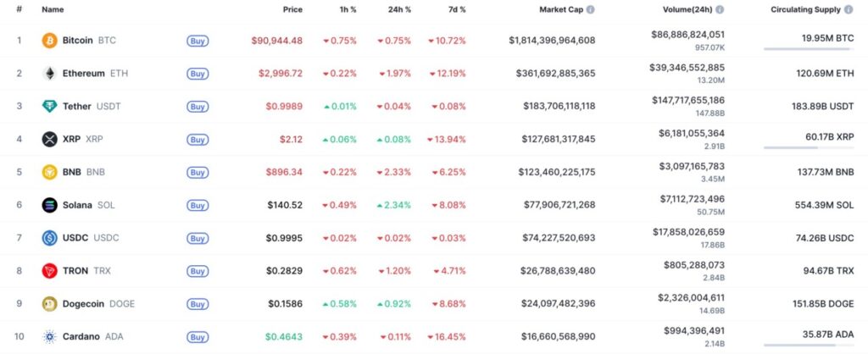Click the Volume(24h) info icon
Viewport: 868px width, 354px height.
720,9
